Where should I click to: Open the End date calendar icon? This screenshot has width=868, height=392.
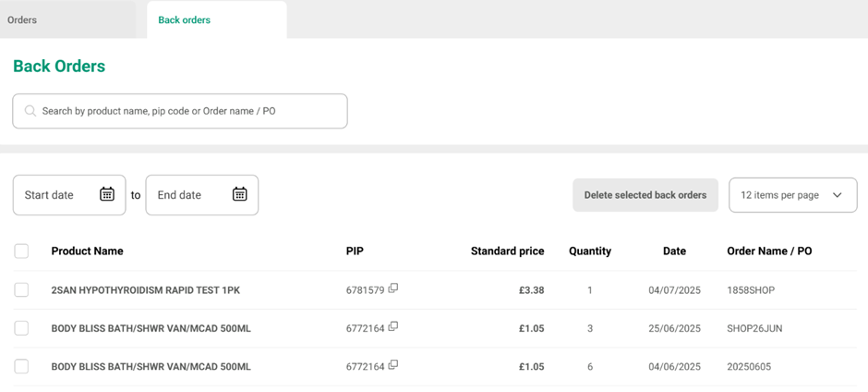point(240,194)
